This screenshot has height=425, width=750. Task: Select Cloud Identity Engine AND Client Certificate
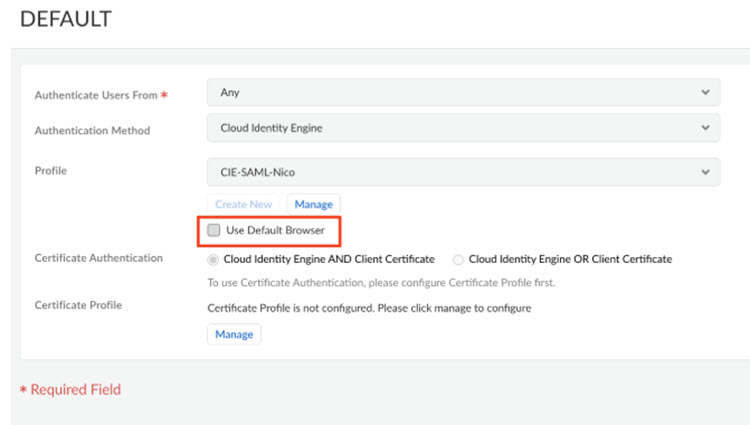click(x=214, y=259)
